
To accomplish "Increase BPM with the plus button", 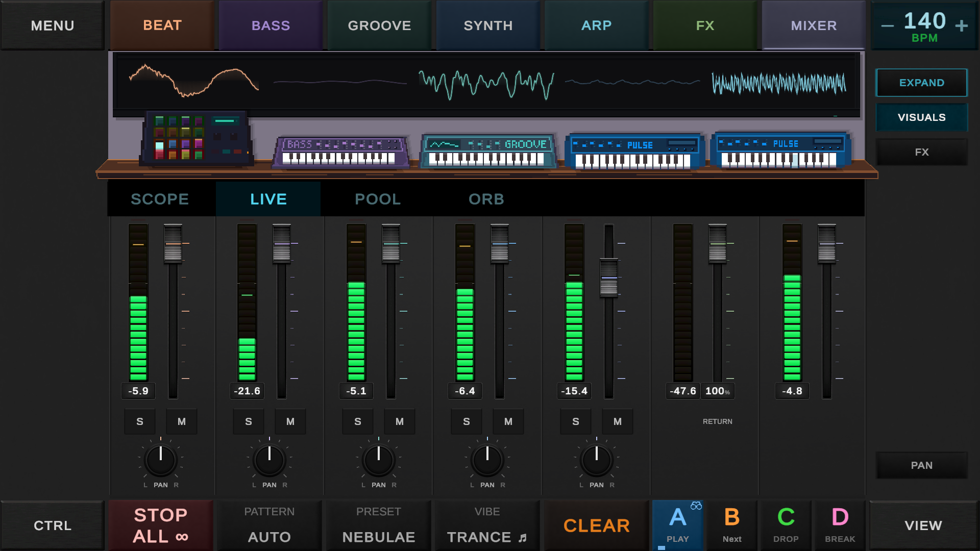I will [x=962, y=26].
